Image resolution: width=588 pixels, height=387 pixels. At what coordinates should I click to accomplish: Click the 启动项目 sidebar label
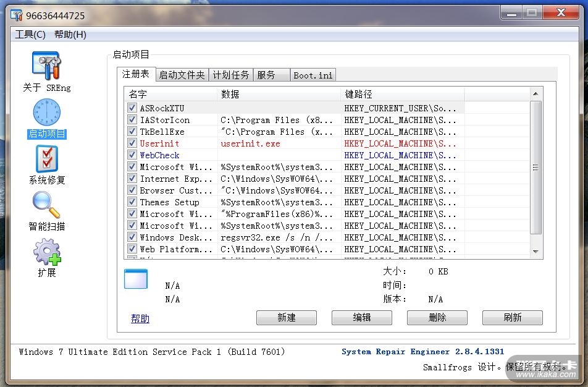[x=47, y=134]
